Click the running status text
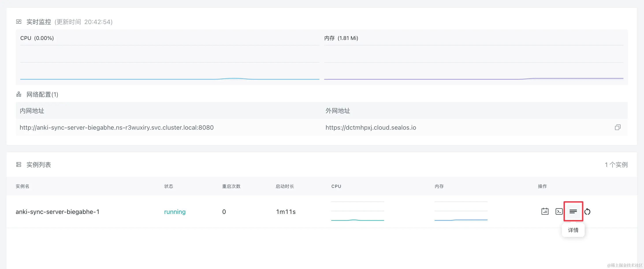The width and height of the screenshot is (644, 269). (175, 212)
